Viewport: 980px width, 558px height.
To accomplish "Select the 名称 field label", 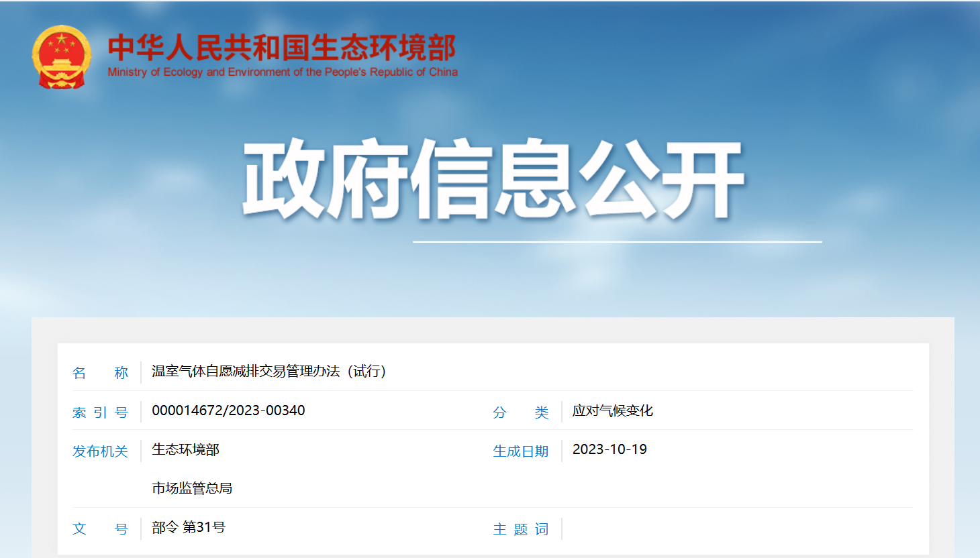I will [100, 373].
